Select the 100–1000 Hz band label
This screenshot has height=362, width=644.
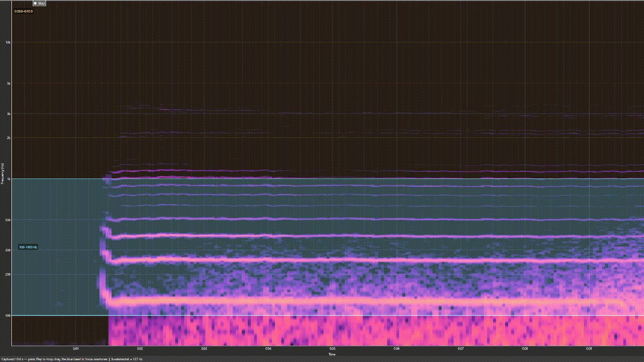28,247
